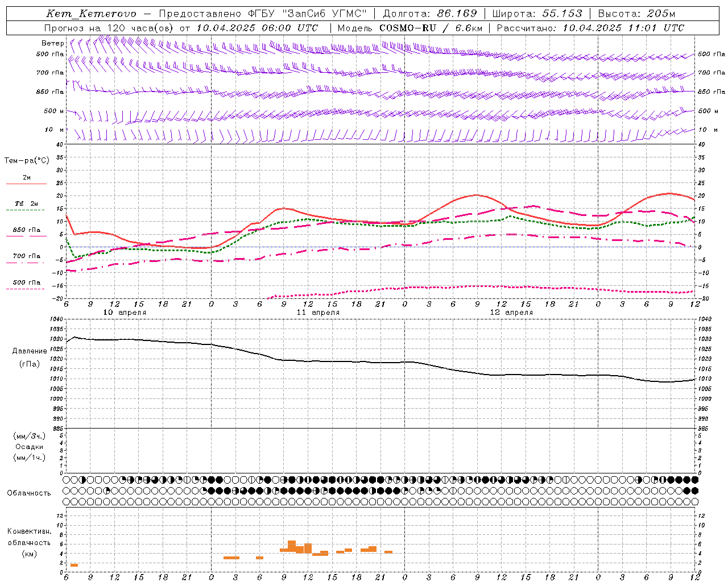Click the 'Td 2м' dew point legend entry
Viewport: 728px width, 582px height.
[x=27, y=203]
